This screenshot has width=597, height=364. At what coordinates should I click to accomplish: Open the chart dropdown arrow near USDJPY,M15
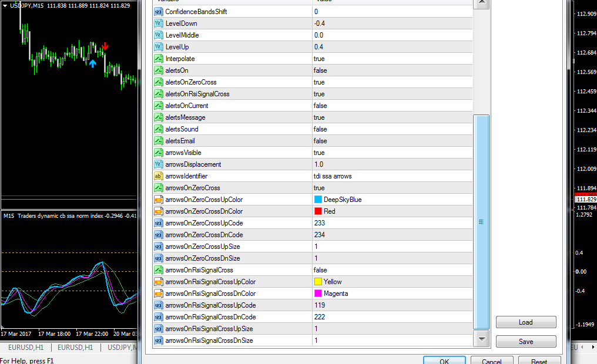coord(5,6)
